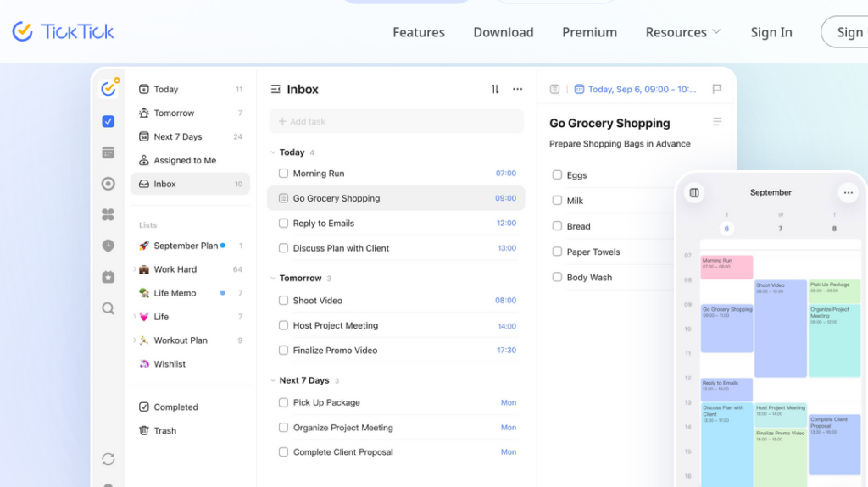Open the Inbox three-dots more menu

coord(518,89)
